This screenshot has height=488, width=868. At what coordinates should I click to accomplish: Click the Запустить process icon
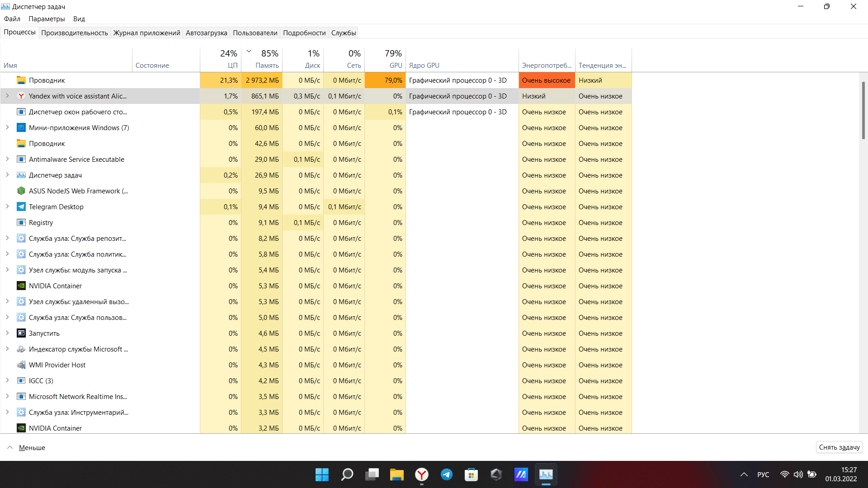point(21,333)
